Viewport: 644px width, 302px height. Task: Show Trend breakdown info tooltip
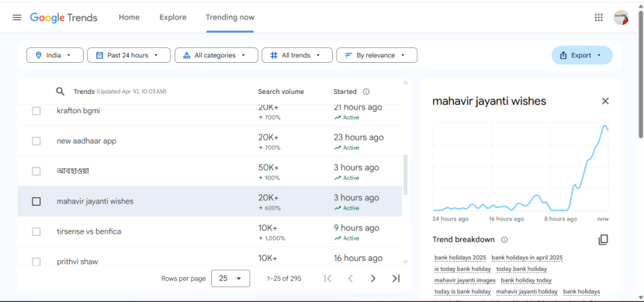pos(504,240)
